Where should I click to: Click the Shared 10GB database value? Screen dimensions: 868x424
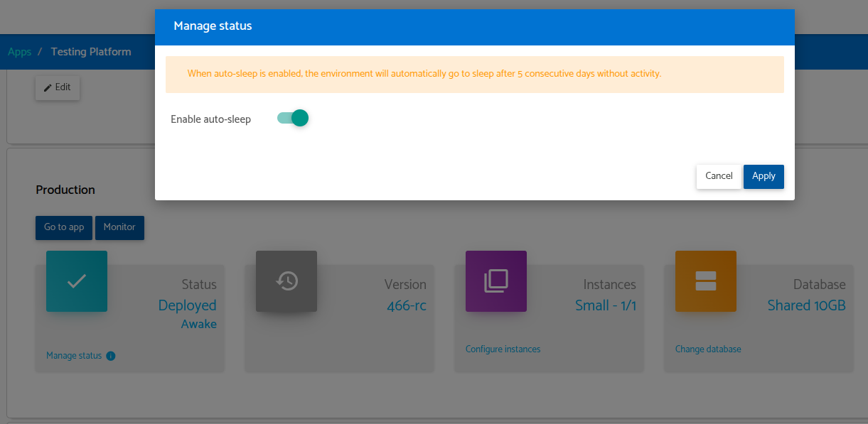pos(806,305)
